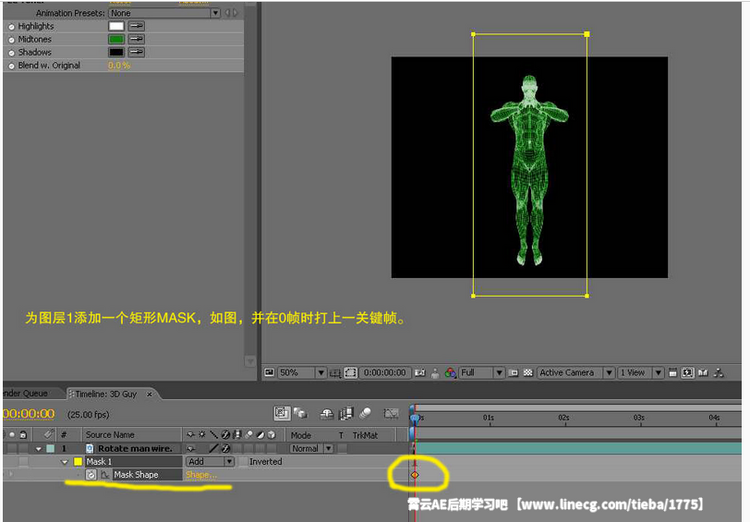Toggle the transparency grid icon

(x=528, y=372)
